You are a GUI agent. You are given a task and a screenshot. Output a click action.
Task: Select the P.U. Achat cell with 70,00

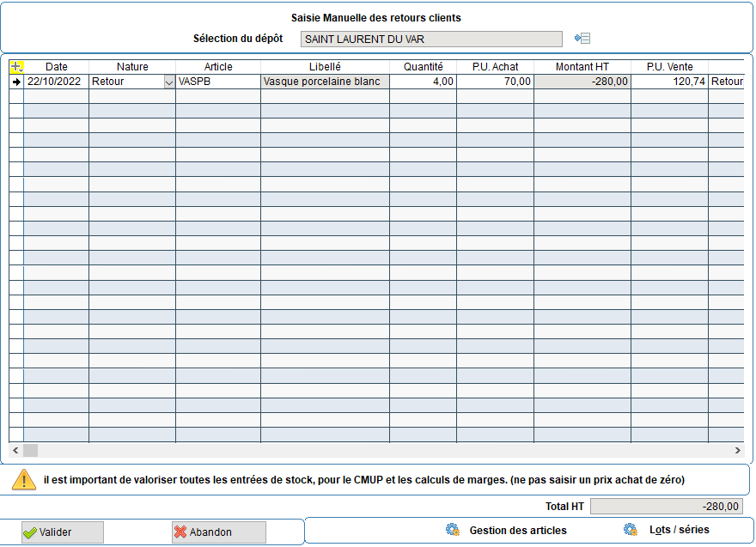495,82
